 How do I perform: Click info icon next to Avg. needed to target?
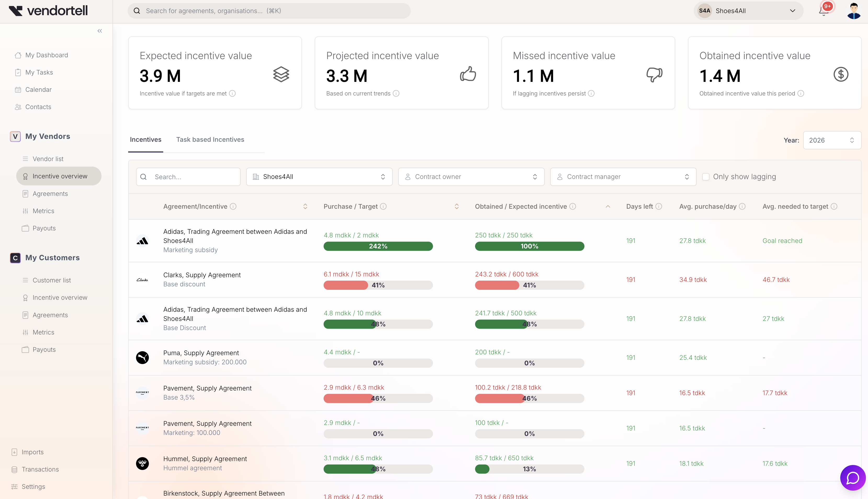pos(834,206)
